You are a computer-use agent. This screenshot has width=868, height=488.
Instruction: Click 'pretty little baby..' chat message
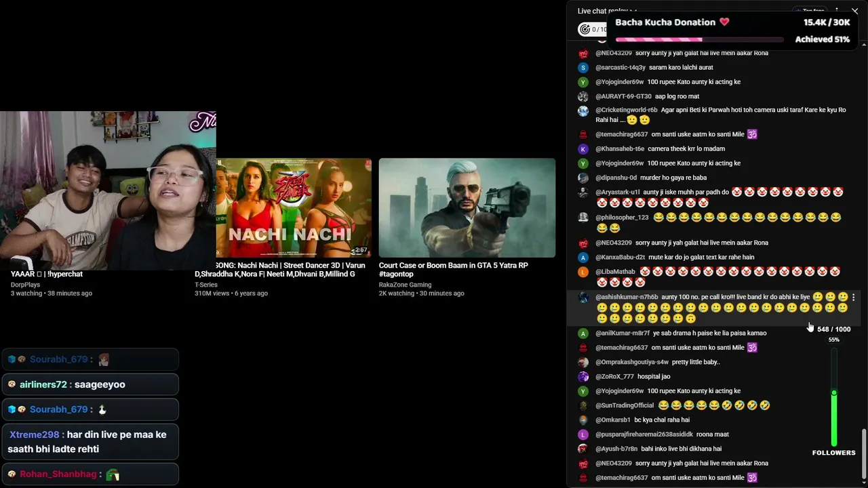click(696, 363)
